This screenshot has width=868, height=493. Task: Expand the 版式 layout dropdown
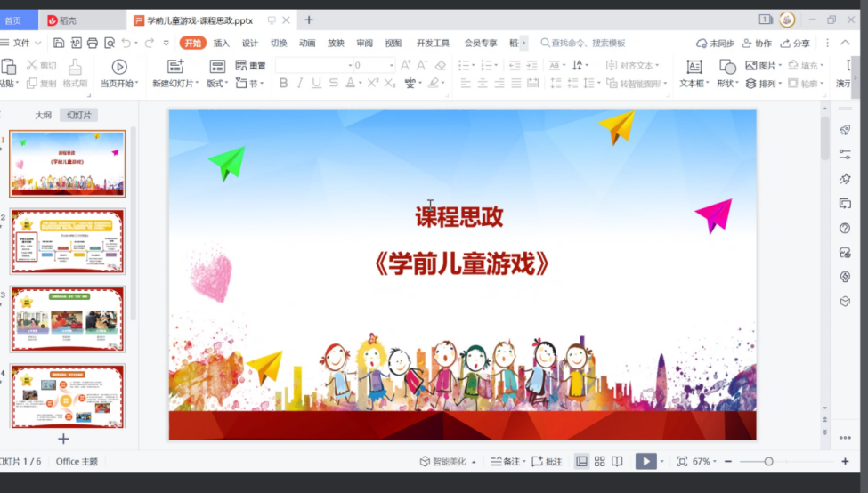click(x=217, y=84)
